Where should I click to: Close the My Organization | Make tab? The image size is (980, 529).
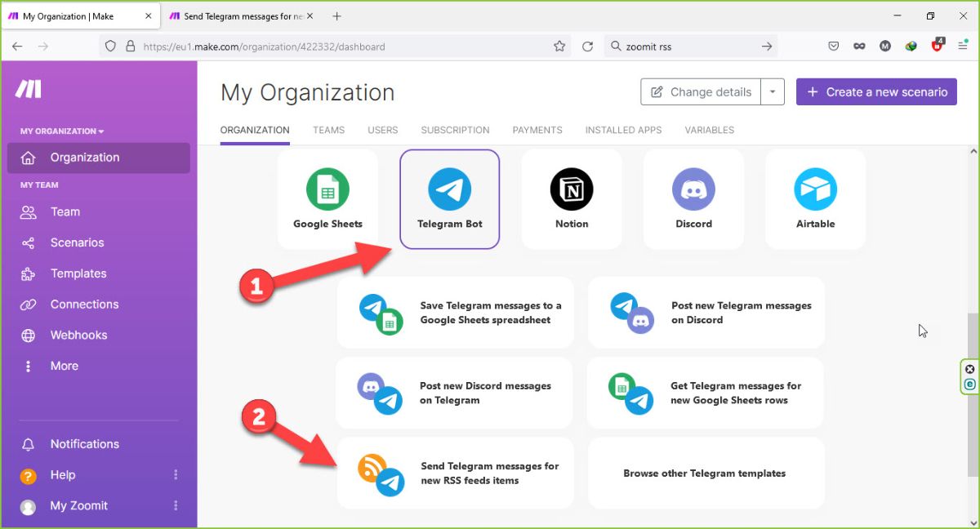coord(147,16)
